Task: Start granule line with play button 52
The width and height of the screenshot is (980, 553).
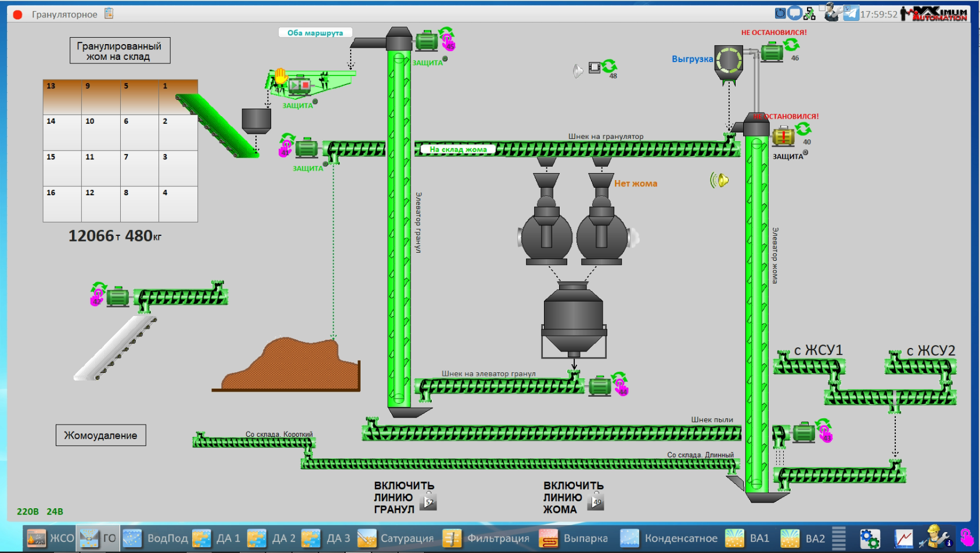Action: [428, 501]
